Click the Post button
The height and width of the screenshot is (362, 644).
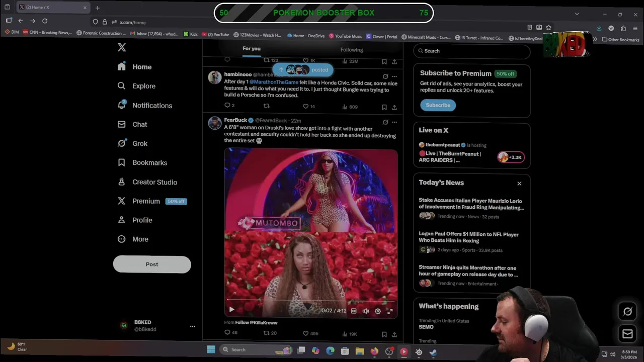click(152, 264)
